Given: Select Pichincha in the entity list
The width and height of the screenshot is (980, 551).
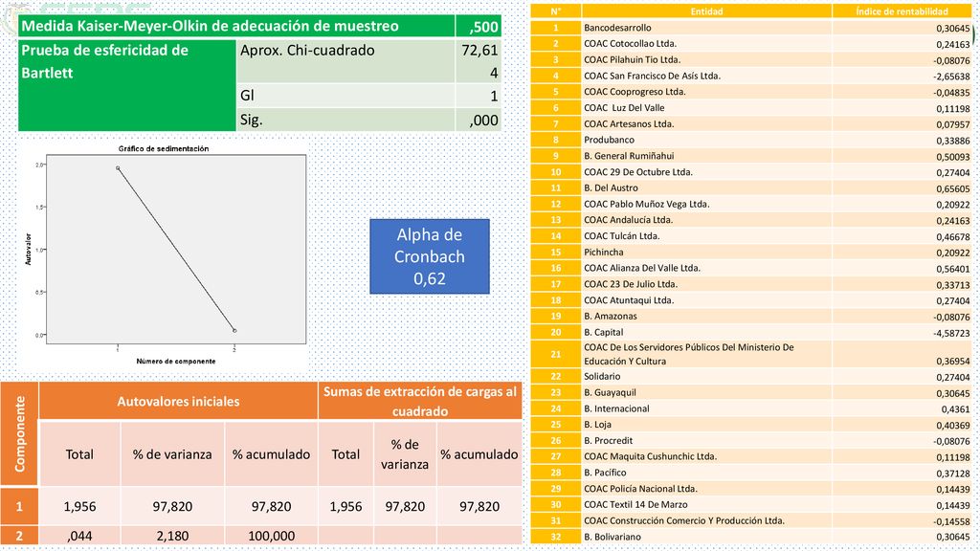Looking at the screenshot, I should click(604, 253).
